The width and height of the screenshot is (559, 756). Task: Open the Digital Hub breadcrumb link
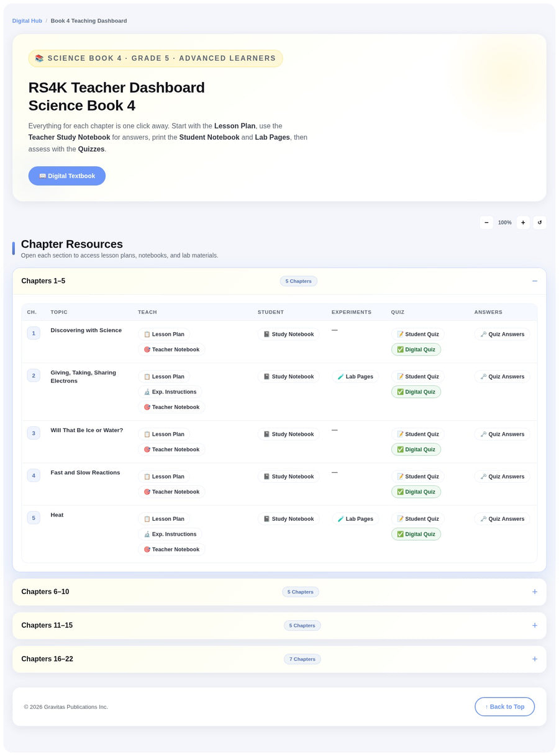click(27, 20)
